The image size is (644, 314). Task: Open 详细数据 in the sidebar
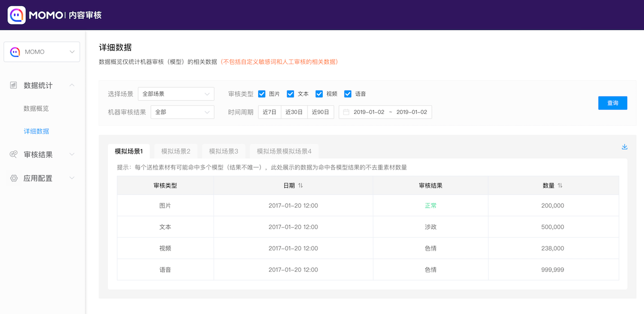36,131
